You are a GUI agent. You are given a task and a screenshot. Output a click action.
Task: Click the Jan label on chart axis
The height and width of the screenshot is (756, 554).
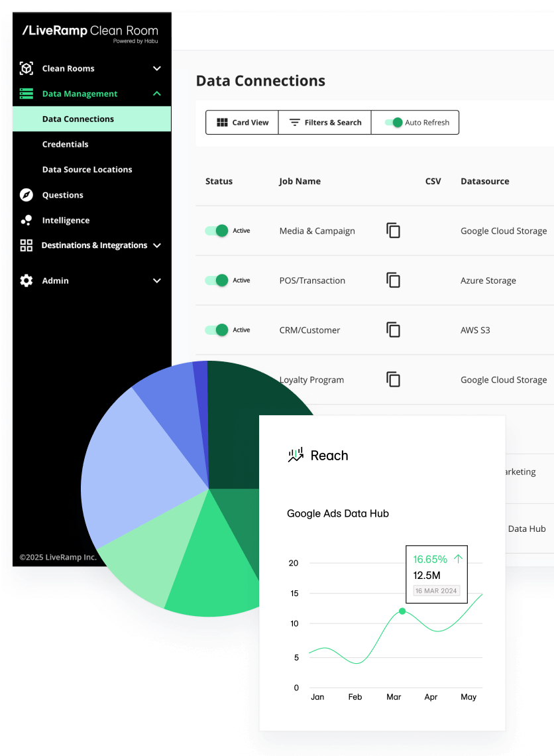317,697
